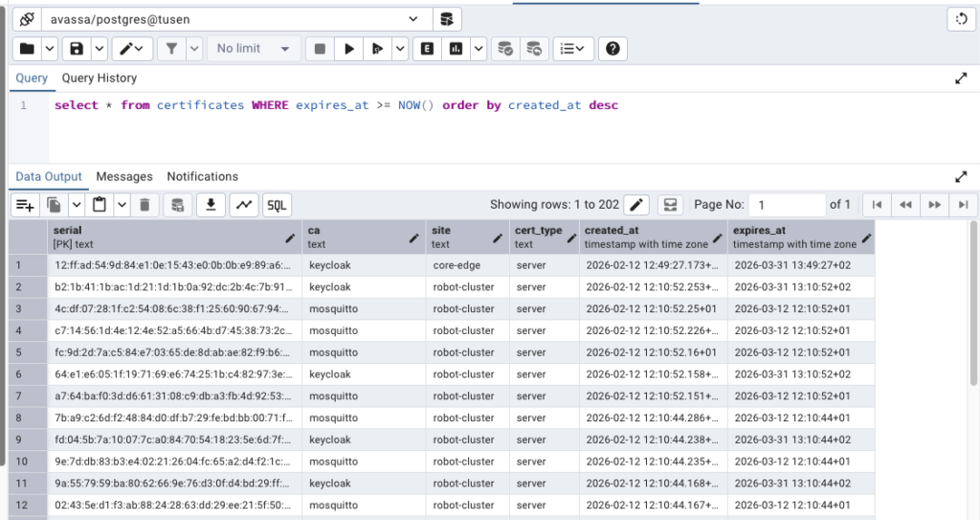Viewport: 980px width, 520px height.
Task: Click the Save File icon
Action: click(x=77, y=48)
